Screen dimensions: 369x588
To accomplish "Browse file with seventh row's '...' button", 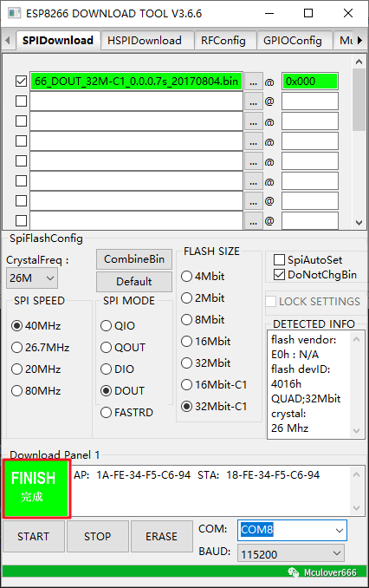I will click(x=254, y=201).
